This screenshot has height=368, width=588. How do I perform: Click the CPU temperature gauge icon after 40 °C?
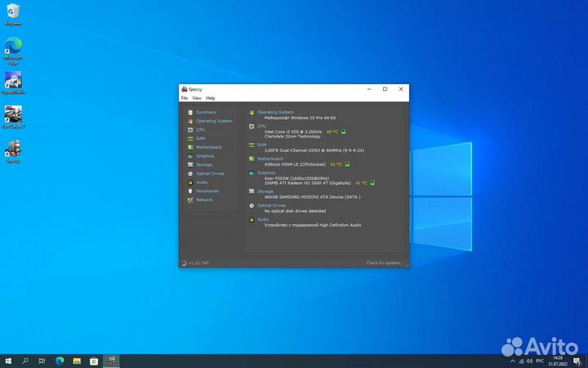pos(343,132)
